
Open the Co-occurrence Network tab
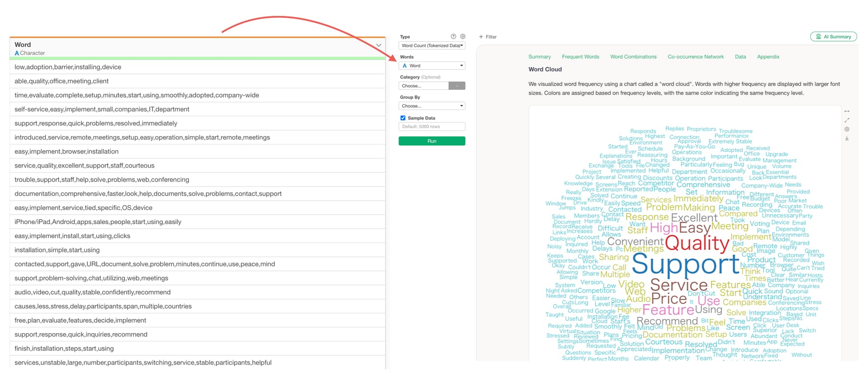[695, 57]
